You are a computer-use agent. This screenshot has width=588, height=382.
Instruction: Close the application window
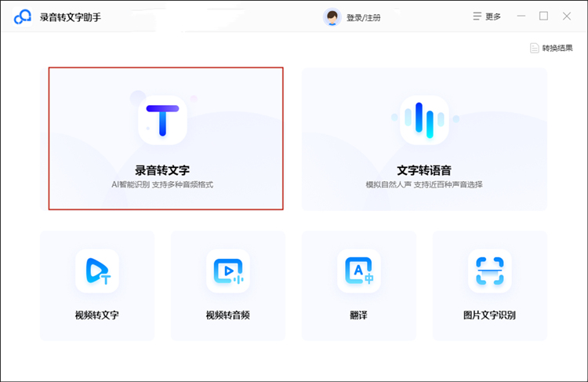pyautogui.click(x=567, y=16)
